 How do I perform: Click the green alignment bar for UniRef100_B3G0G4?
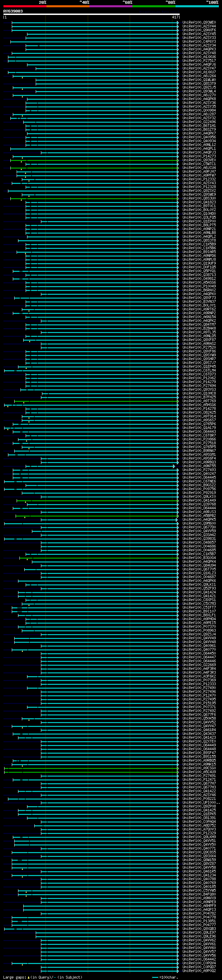tap(99, 558)
